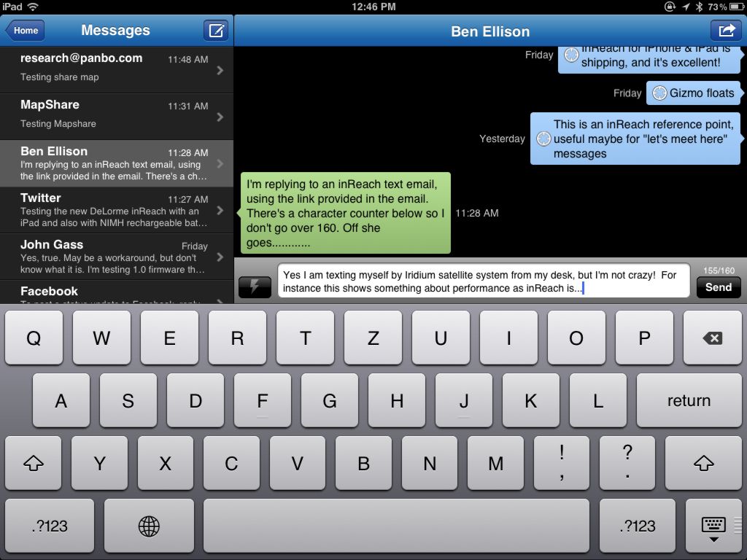Tap the Q key

[x=34, y=338]
